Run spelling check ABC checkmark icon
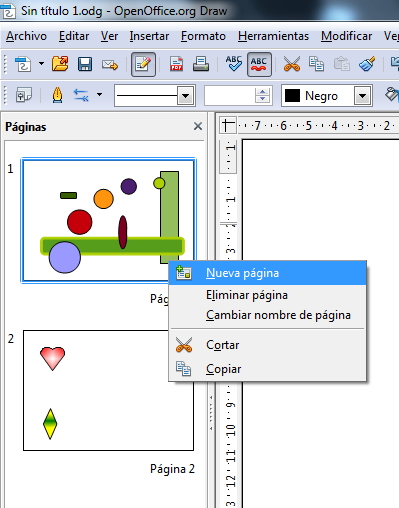Image resolution: width=399 pixels, height=508 pixels. click(234, 63)
